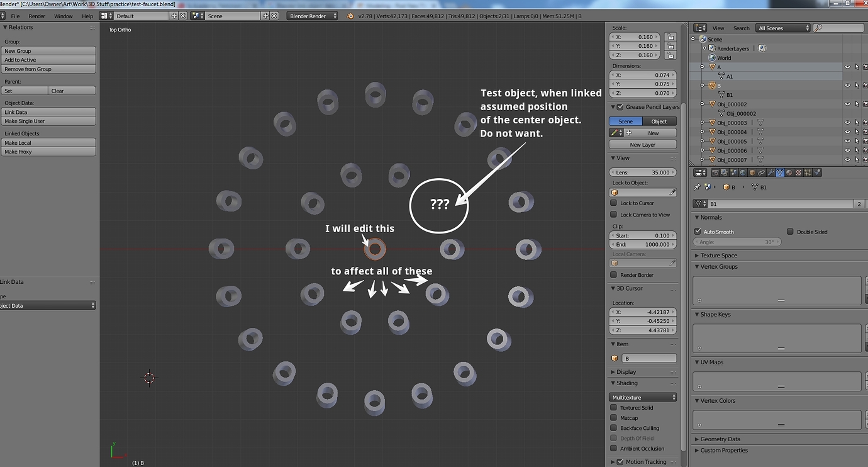The image size is (868, 467).
Task: Click the Scale X lock icon
Action: coord(670,37)
